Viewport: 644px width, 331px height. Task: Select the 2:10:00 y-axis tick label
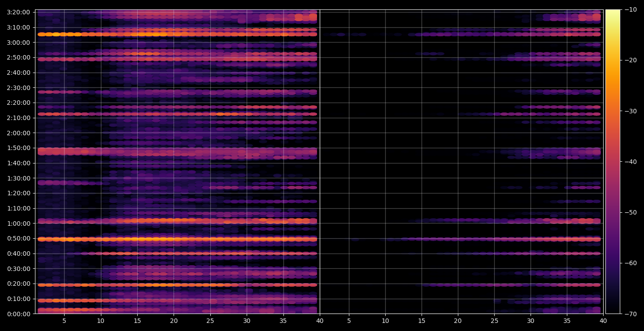pos(18,118)
